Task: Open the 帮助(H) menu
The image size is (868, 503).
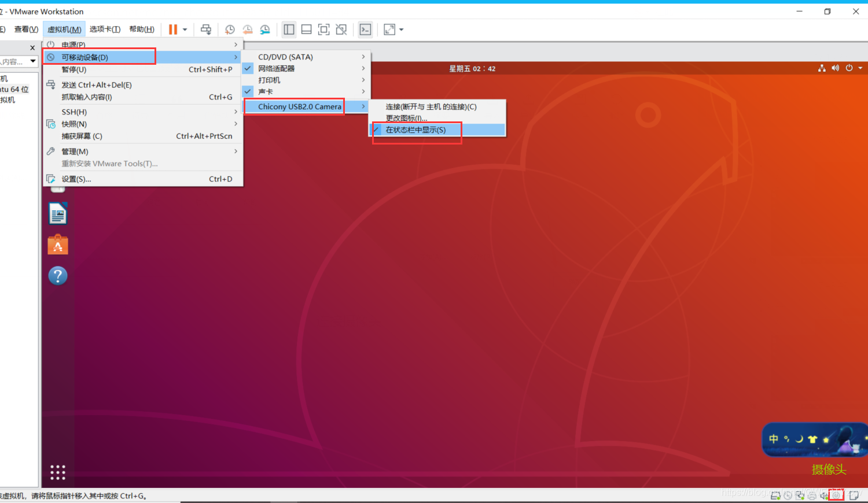Action: (142, 29)
